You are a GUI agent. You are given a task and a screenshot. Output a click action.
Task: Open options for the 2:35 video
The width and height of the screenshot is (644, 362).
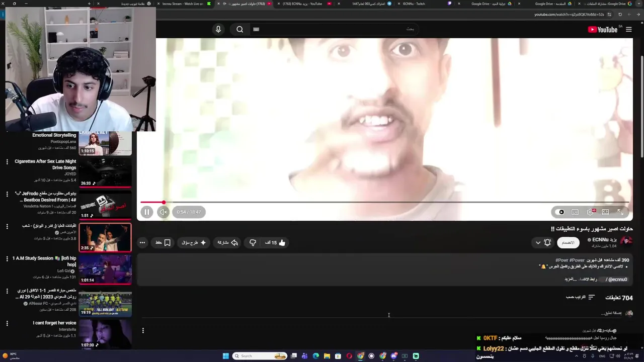7,226
